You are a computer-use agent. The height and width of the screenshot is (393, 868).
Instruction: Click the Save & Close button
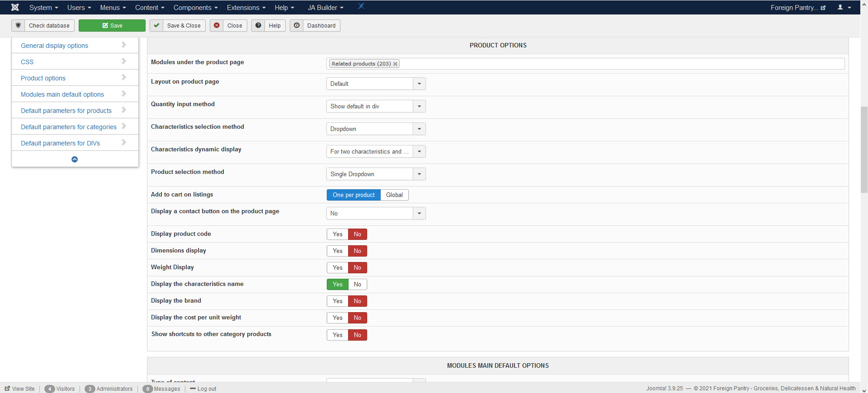178,25
